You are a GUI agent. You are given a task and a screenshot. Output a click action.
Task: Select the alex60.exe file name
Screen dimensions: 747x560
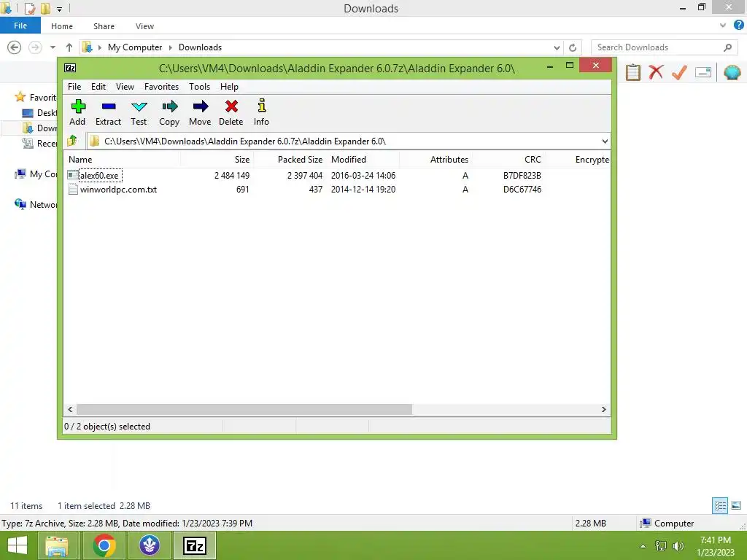click(x=99, y=175)
